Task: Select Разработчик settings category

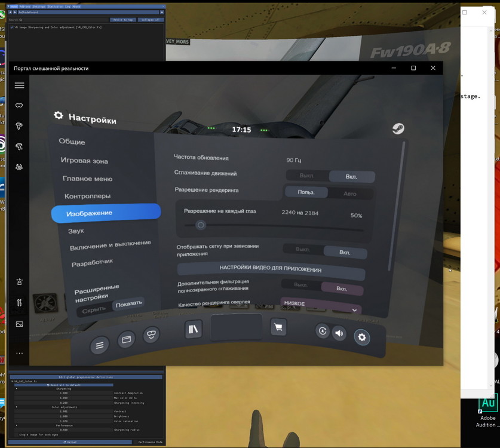Action: tap(92, 263)
